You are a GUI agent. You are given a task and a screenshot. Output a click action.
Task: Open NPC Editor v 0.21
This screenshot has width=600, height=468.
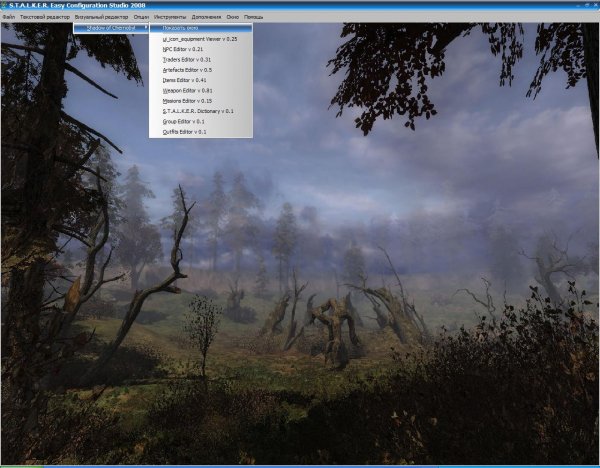click(201, 49)
